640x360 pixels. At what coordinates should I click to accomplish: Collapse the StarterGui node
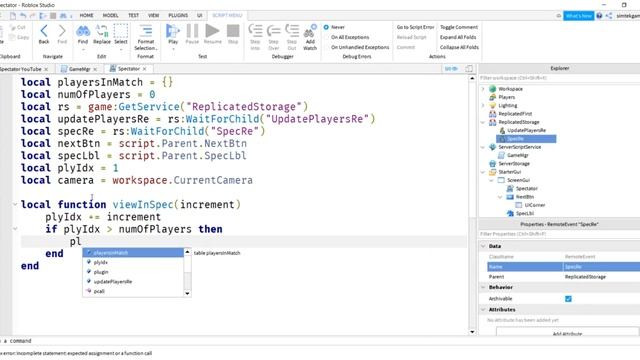coord(483,172)
